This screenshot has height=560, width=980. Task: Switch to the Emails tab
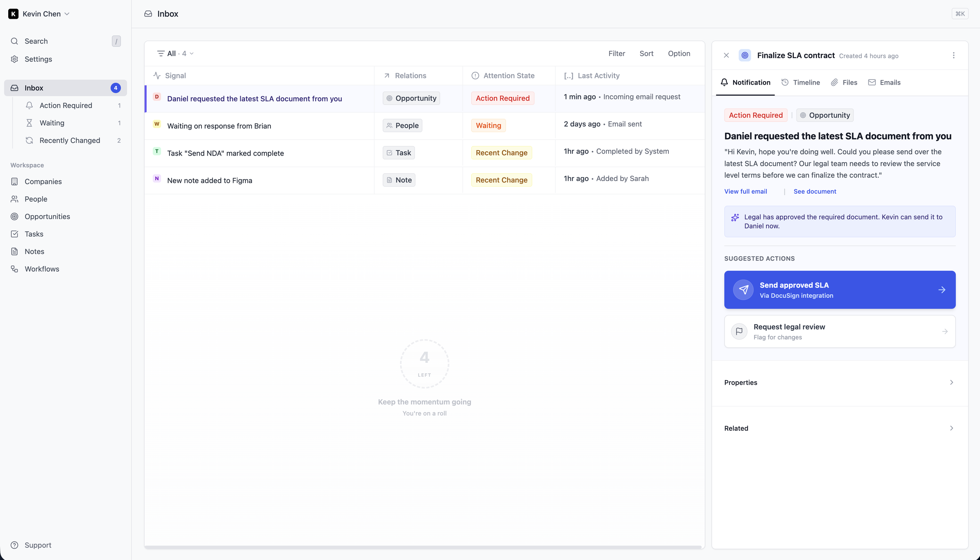point(884,82)
